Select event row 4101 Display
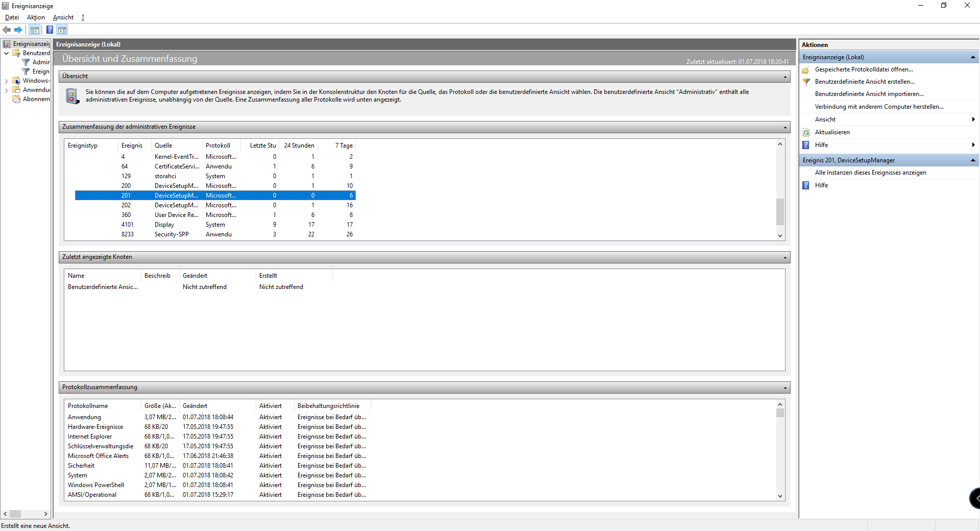 (215, 225)
